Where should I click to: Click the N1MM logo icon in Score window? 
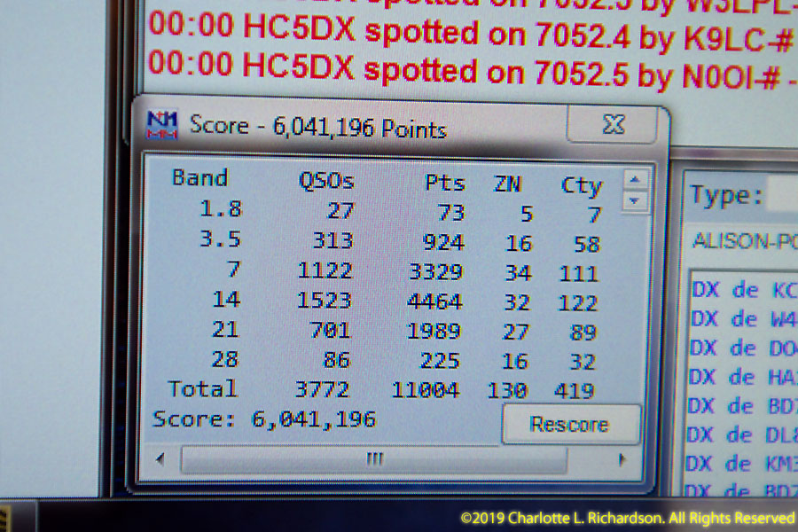click(x=161, y=125)
